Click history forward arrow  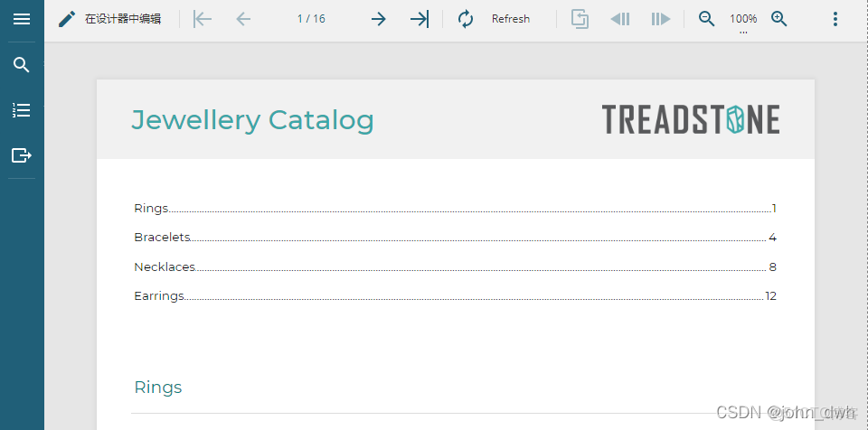(x=661, y=19)
